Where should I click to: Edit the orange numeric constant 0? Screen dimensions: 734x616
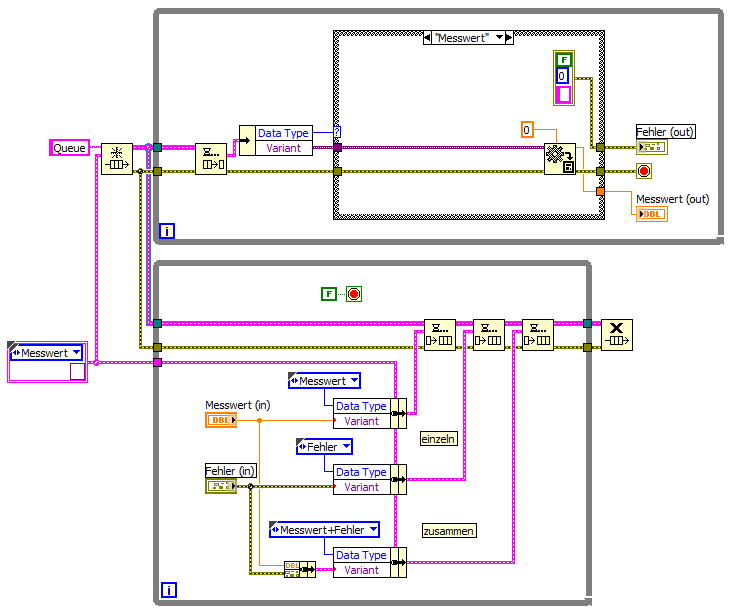(527, 130)
